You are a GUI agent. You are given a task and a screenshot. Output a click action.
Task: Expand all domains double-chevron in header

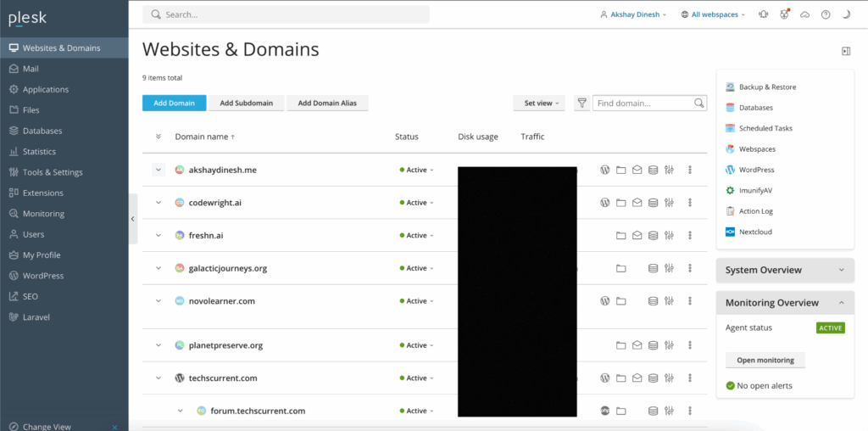click(159, 137)
